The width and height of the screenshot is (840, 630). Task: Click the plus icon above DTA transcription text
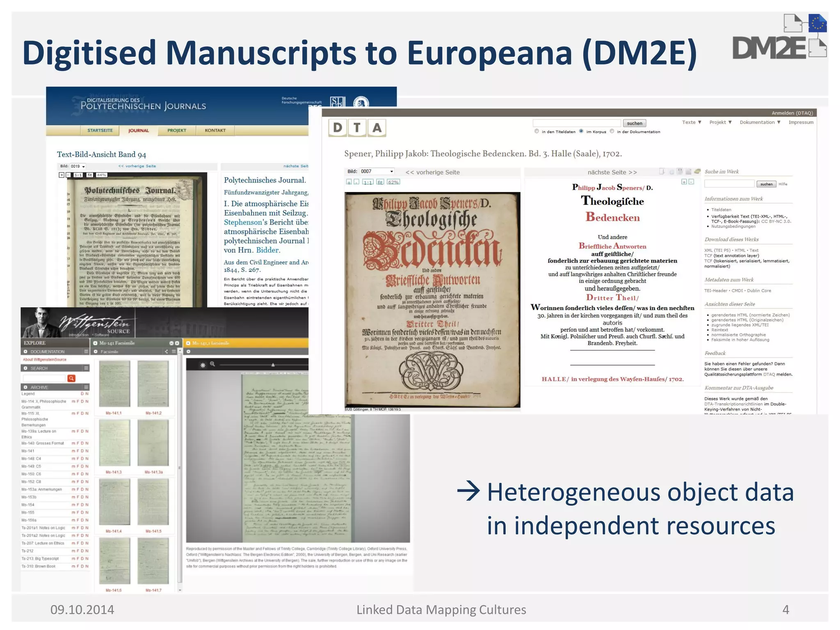click(x=684, y=182)
